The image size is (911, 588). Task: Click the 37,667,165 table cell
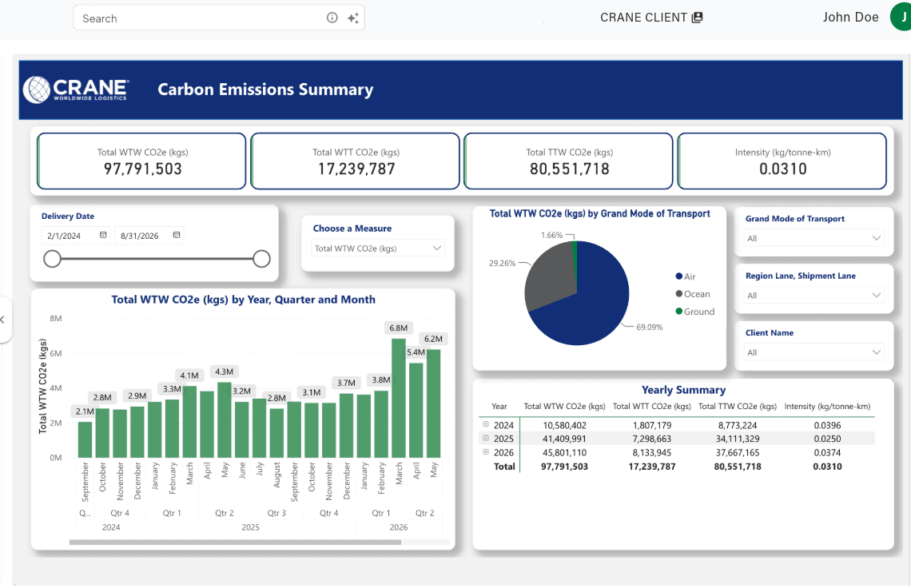[x=738, y=453]
